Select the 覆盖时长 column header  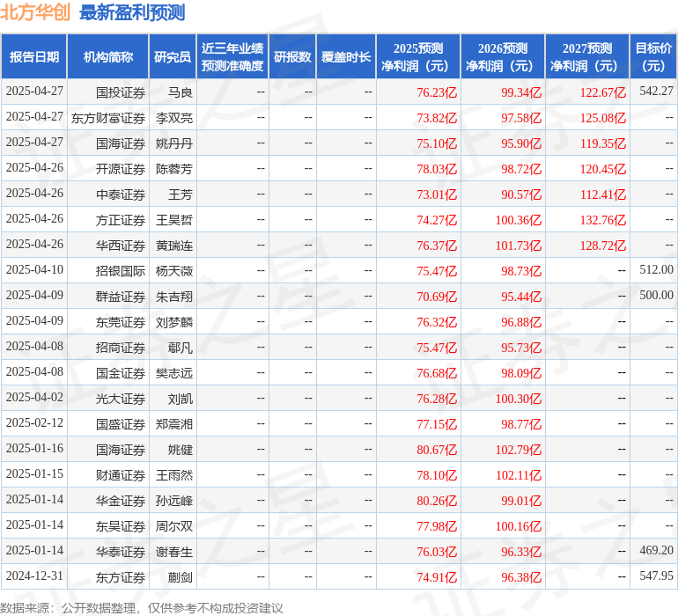(x=346, y=57)
